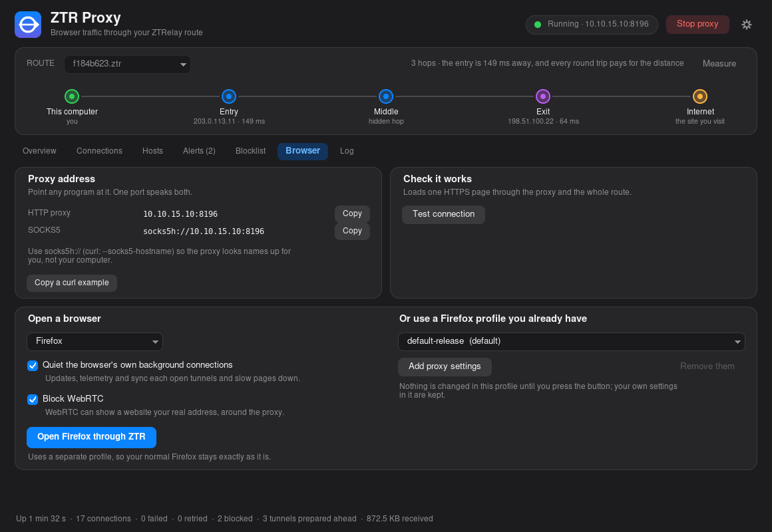
Task: Select the Middle hidden hop node
Action: click(x=386, y=96)
